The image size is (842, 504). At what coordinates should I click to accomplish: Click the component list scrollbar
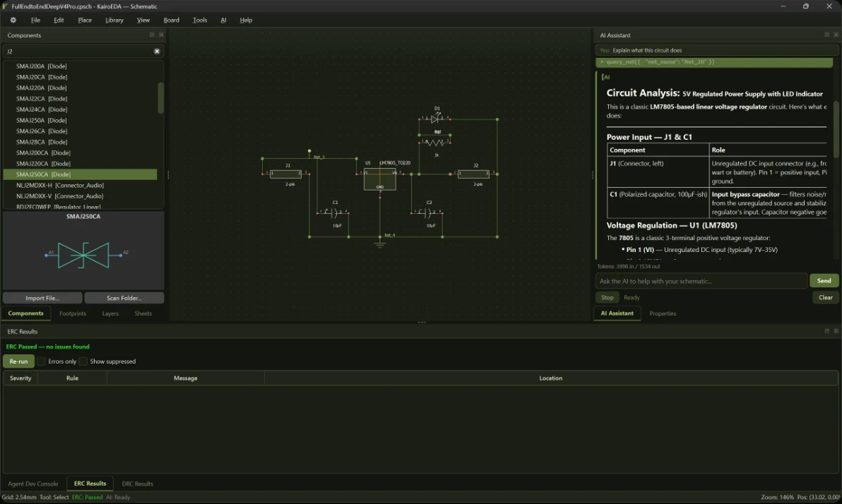pos(160,97)
